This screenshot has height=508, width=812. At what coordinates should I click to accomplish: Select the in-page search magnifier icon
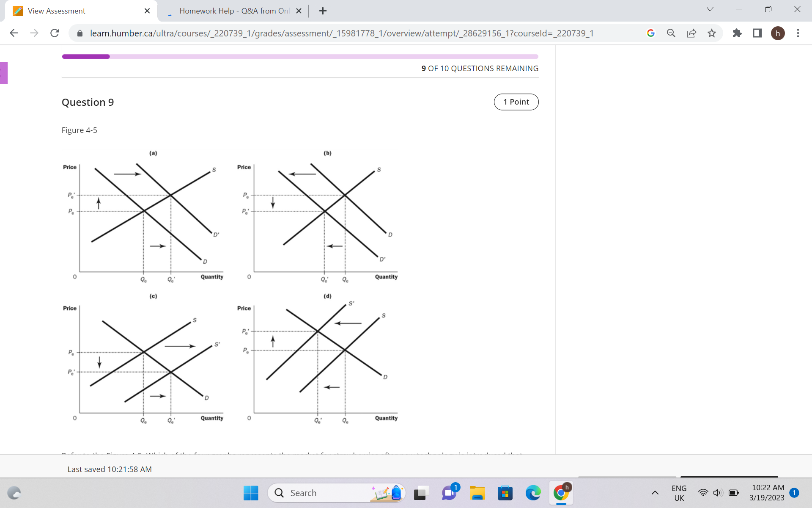671,33
